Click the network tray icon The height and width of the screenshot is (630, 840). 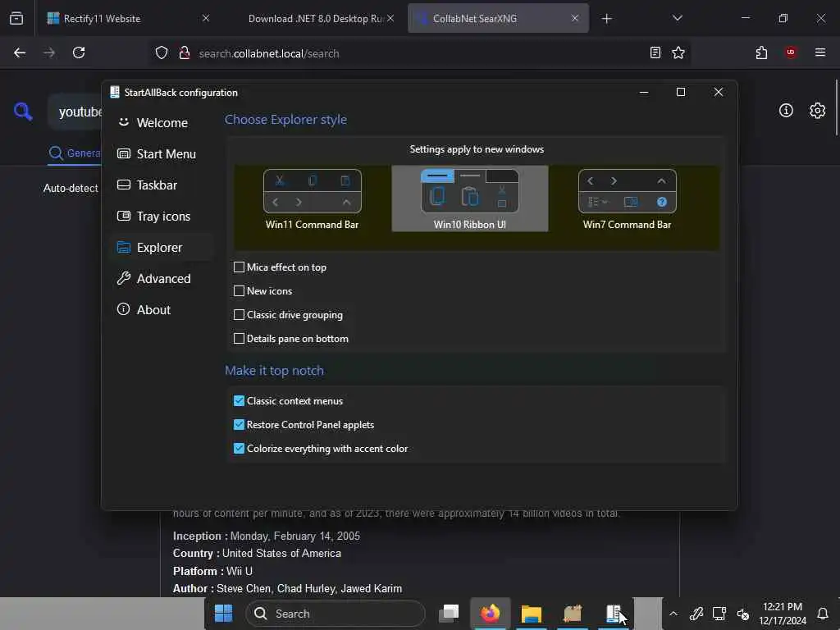pyautogui.click(x=719, y=614)
